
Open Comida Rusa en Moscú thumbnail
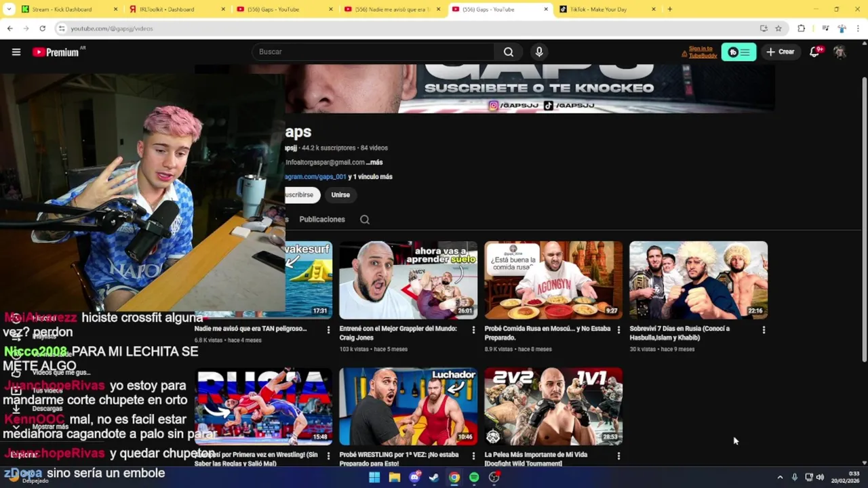click(x=553, y=280)
